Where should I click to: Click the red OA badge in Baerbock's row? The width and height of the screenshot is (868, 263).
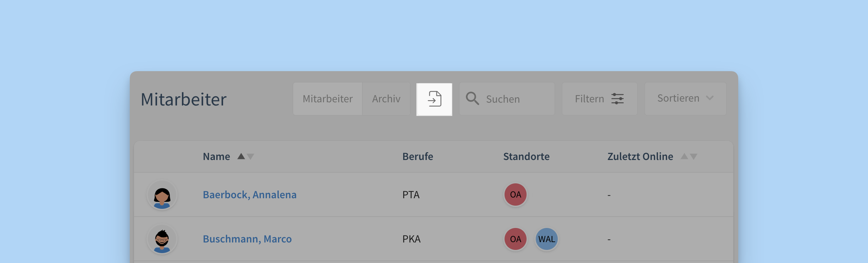tap(516, 195)
